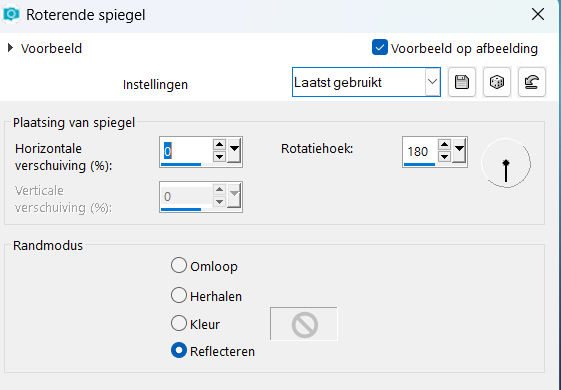
Task: Select the Reflecteren radio button
Action: [179, 351]
